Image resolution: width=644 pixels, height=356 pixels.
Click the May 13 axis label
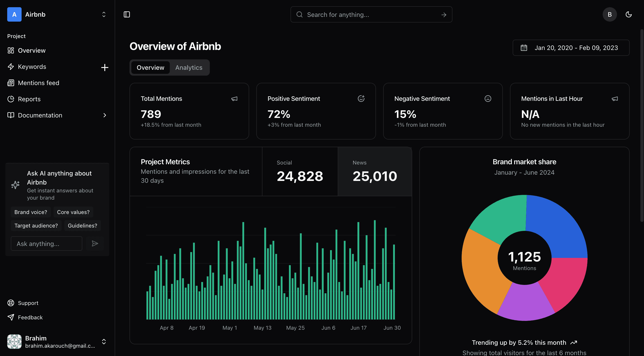(262, 327)
